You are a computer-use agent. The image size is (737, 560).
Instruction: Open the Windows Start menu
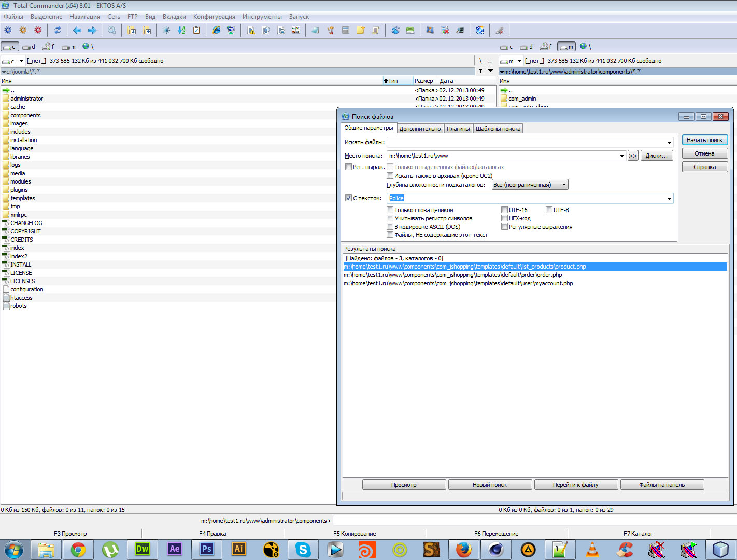14,550
